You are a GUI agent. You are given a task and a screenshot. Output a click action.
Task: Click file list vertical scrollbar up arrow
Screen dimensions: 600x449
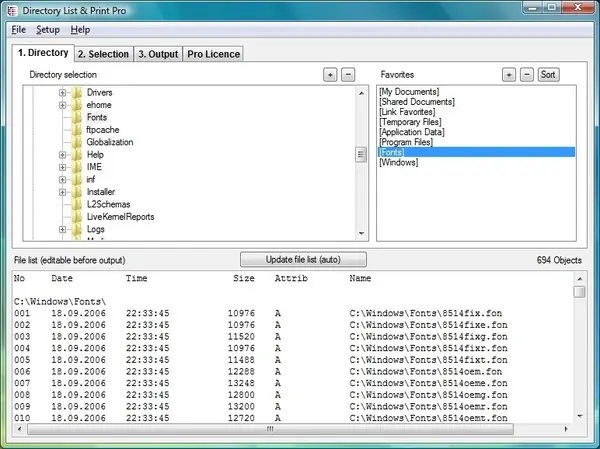(x=580, y=279)
